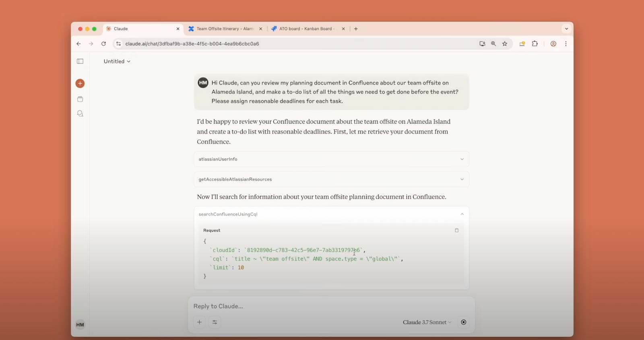Toggle the sidebar panel icon
This screenshot has width=644, height=340.
[x=80, y=61]
